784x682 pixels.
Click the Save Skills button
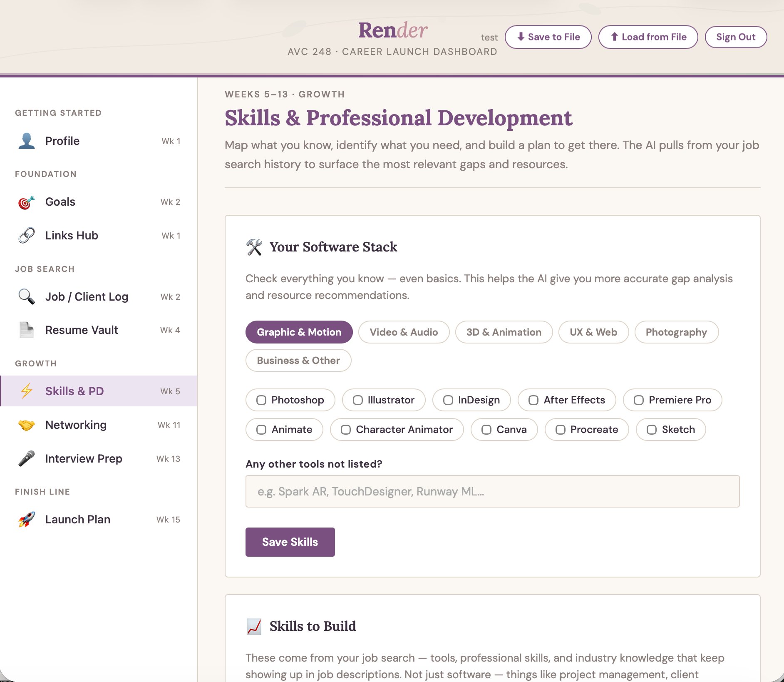(290, 542)
